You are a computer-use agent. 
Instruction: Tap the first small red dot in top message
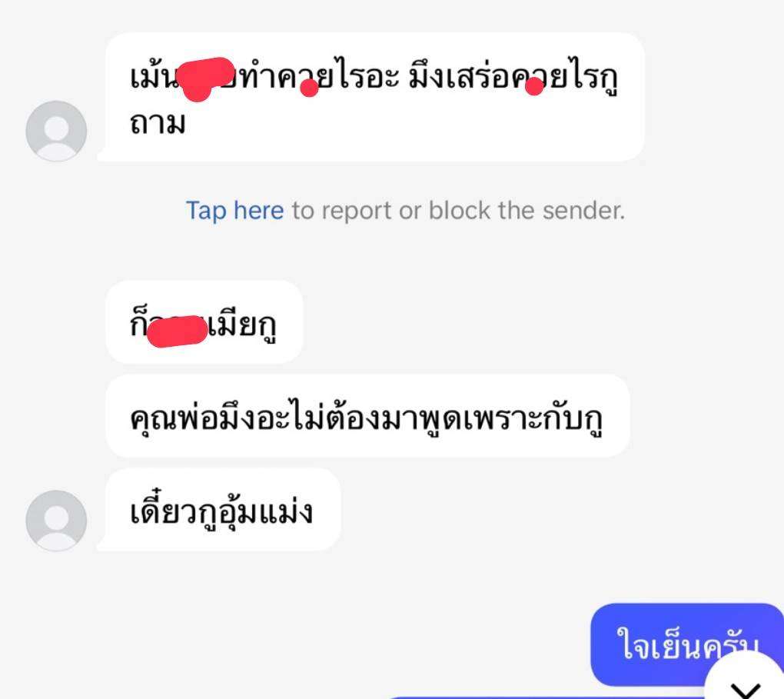click(x=309, y=88)
